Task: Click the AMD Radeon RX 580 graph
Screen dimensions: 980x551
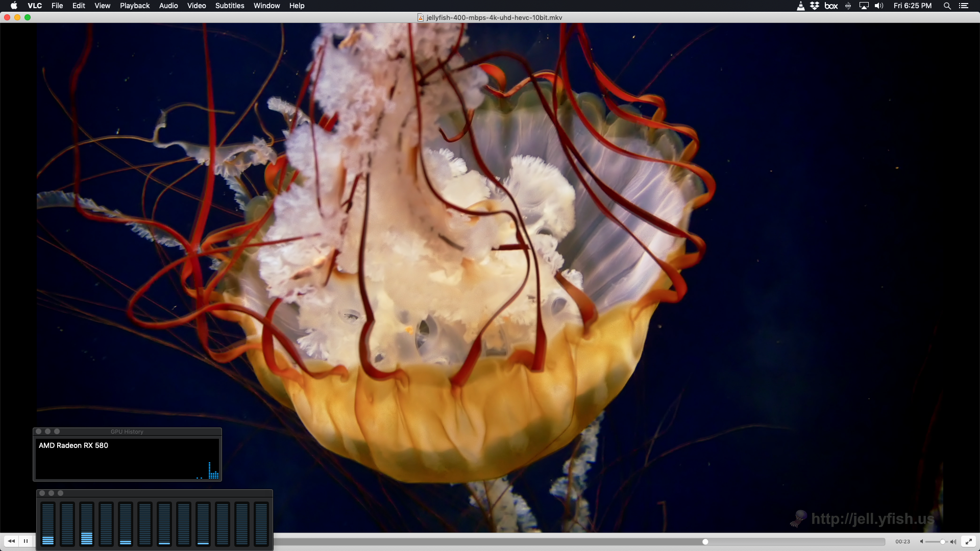Action: click(127, 459)
